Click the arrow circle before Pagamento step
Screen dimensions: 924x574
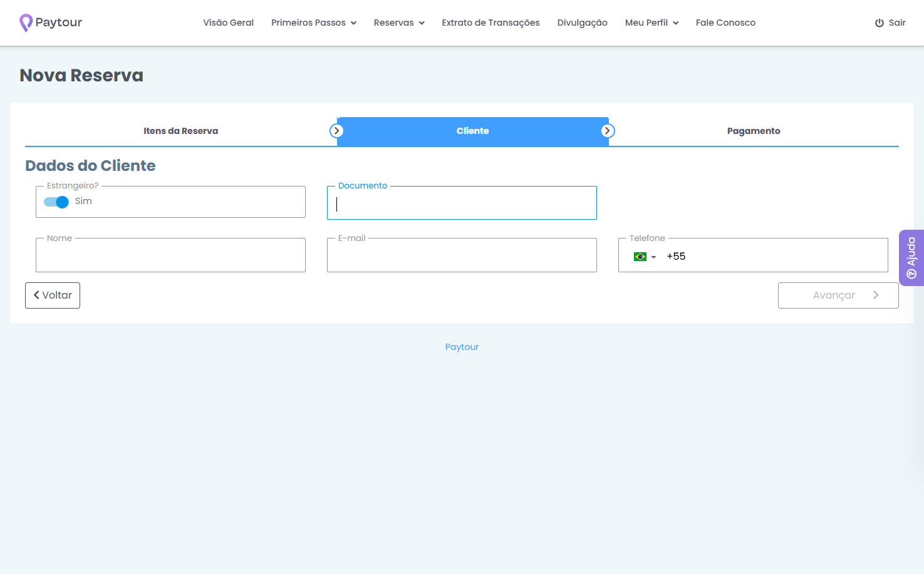608,131
